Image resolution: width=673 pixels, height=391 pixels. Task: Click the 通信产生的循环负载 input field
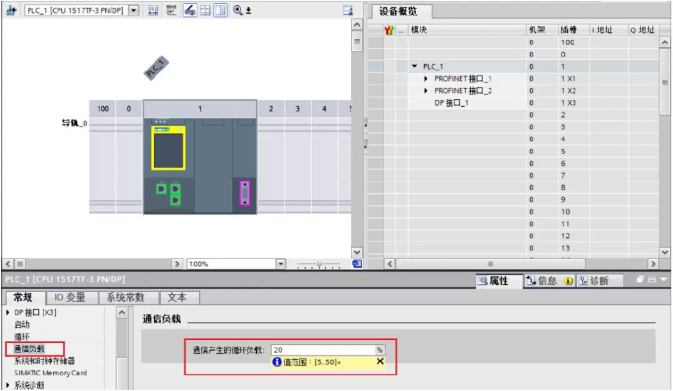tap(323, 350)
